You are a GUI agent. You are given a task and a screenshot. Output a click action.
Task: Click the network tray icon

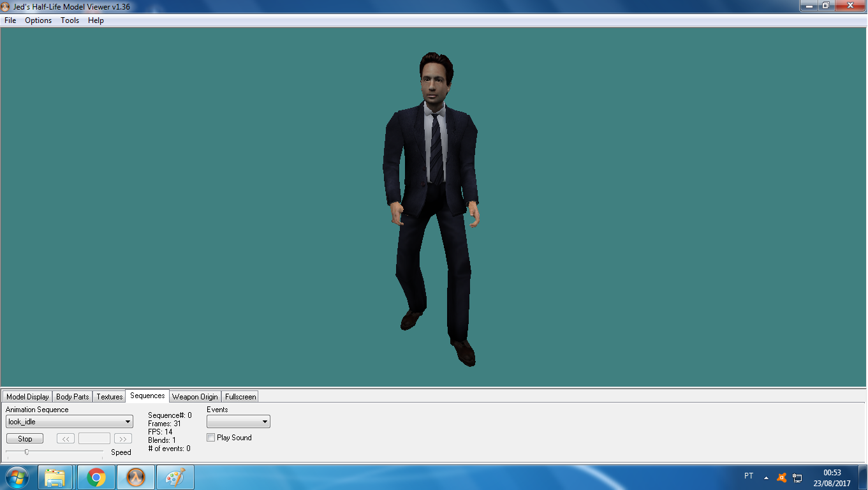pyautogui.click(x=798, y=477)
